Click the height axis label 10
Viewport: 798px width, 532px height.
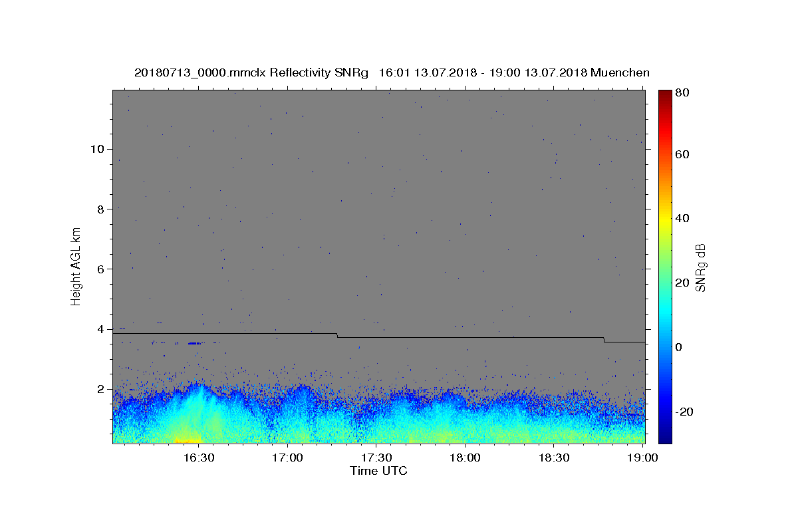pos(97,149)
